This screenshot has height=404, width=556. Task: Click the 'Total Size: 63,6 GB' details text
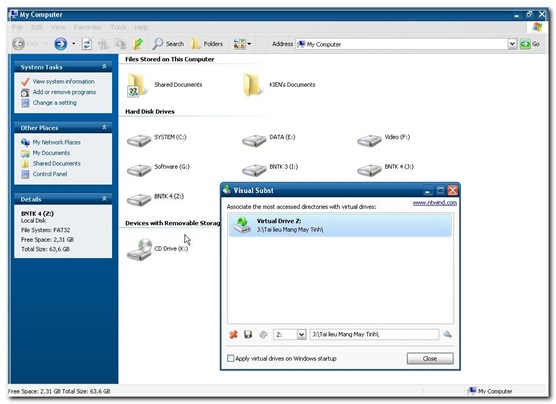(x=45, y=249)
